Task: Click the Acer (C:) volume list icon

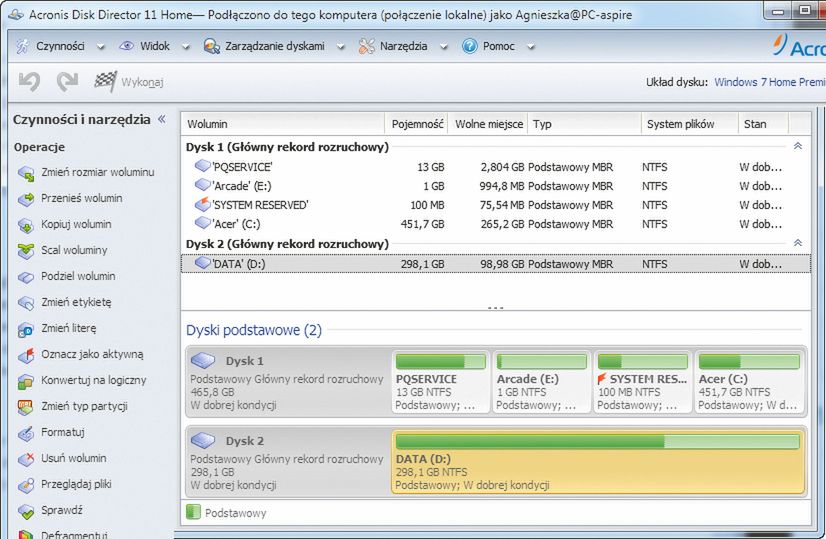Action: (x=202, y=223)
